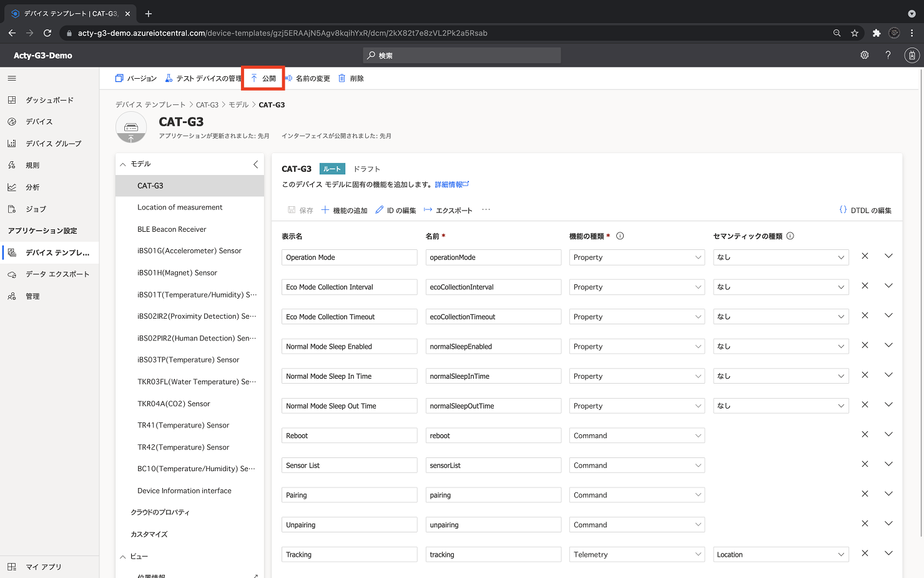Click the Normal Mode Sleep Enabled display name field

click(x=350, y=346)
